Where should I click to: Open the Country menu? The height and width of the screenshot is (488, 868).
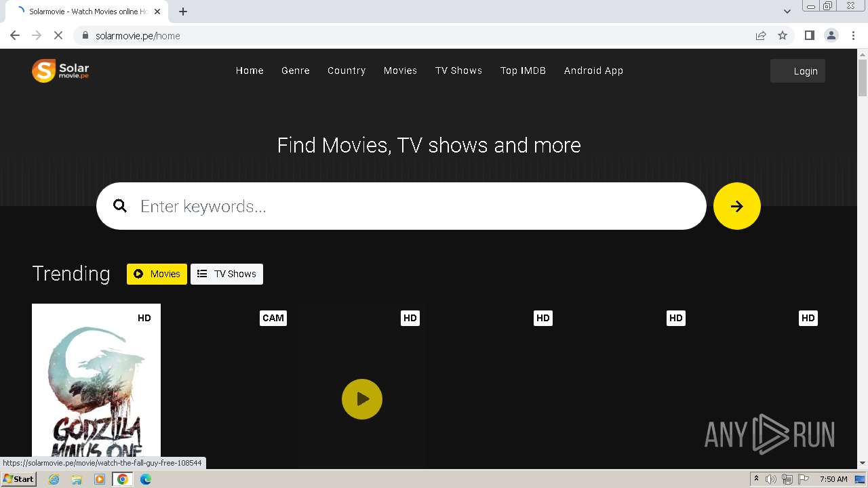pyautogui.click(x=347, y=70)
